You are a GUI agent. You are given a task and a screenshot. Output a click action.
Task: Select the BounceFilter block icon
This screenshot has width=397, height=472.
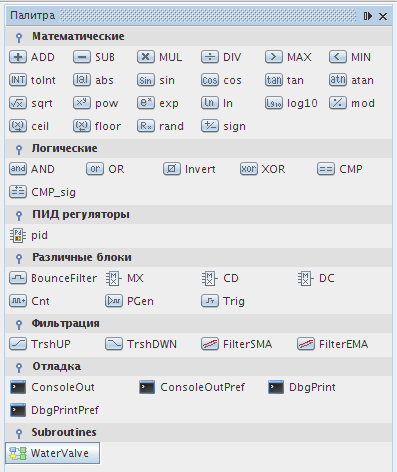(x=18, y=278)
